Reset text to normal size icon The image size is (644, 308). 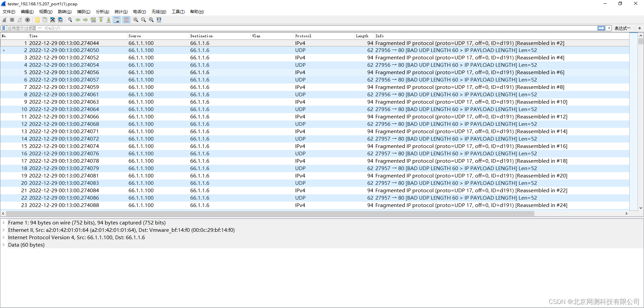point(151,20)
